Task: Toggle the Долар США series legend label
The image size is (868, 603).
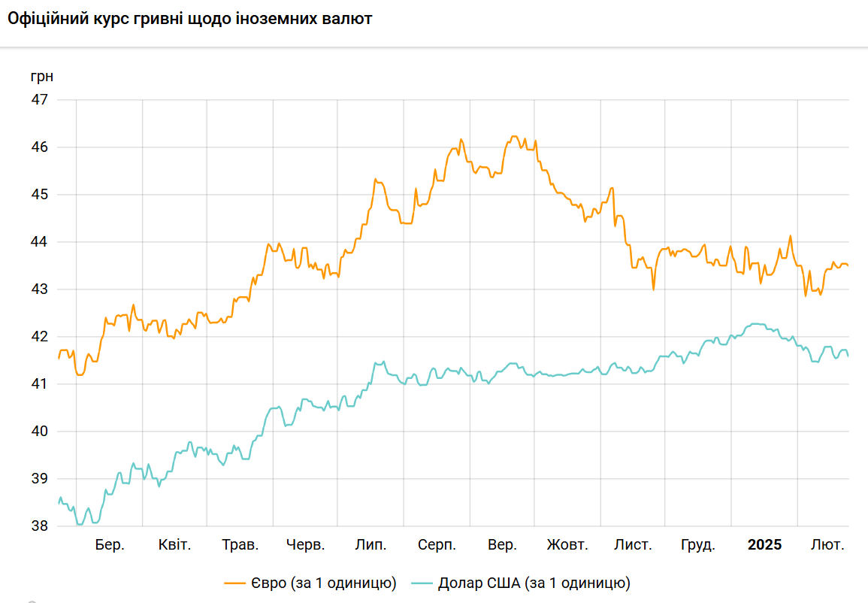Action: click(x=534, y=583)
